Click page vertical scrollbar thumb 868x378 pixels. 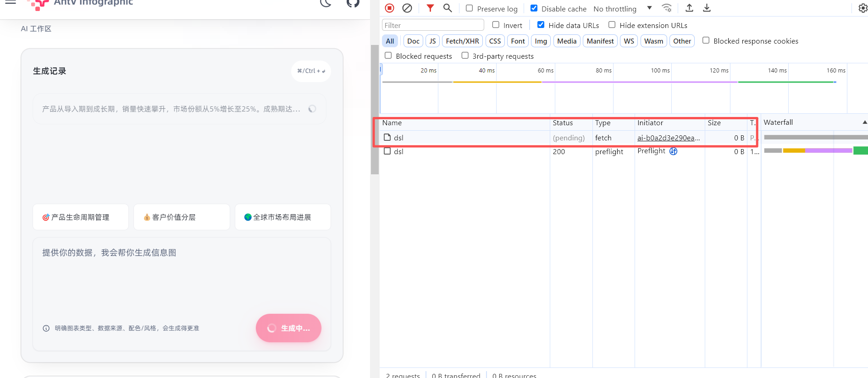(x=375, y=110)
